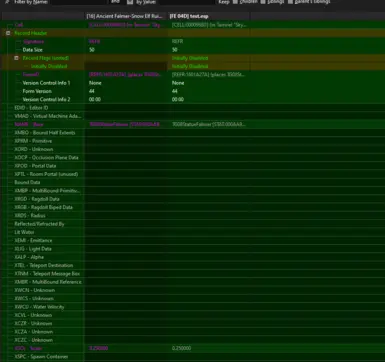Click Version Control Info 2 00 00 in test.esp

point(178,99)
